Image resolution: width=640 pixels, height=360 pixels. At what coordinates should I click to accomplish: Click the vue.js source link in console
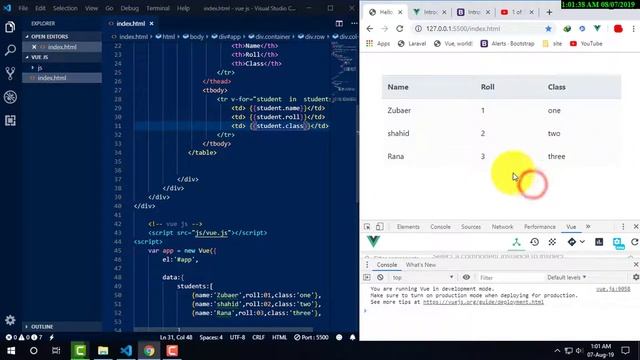pyautogui.click(x=613, y=289)
